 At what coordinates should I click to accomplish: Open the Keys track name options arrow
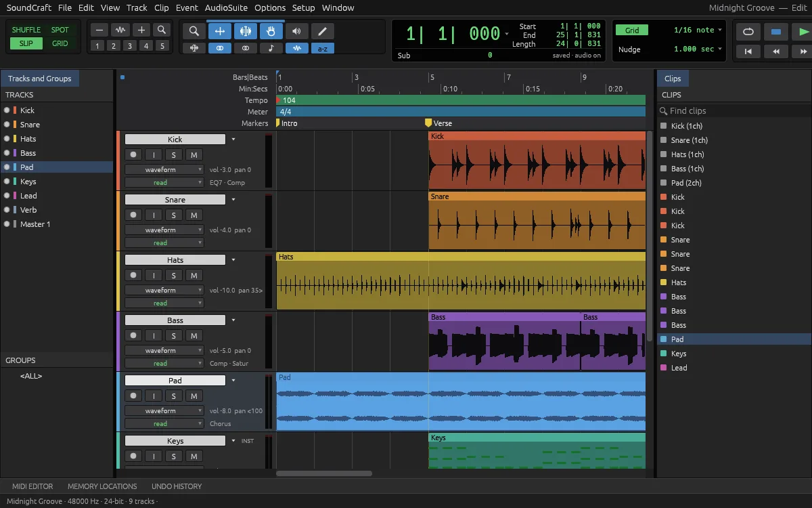pos(233,441)
